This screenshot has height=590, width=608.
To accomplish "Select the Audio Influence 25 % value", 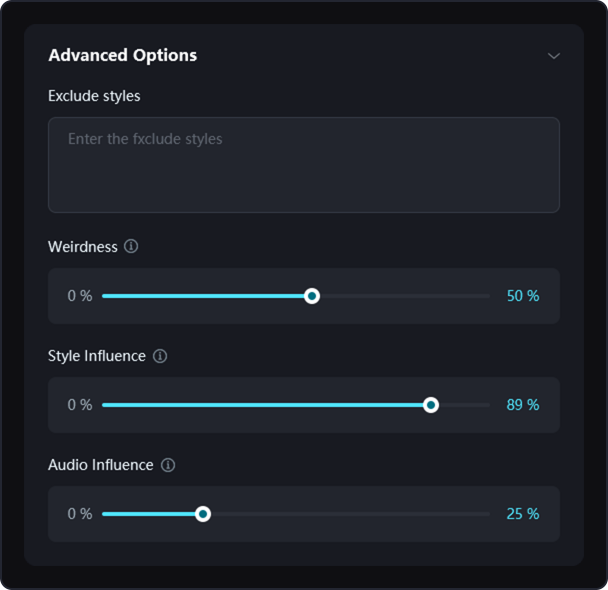I will point(522,514).
